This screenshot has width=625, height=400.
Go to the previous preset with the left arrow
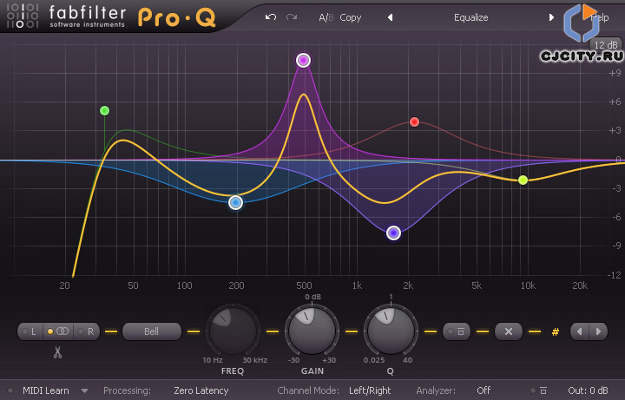click(x=390, y=18)
